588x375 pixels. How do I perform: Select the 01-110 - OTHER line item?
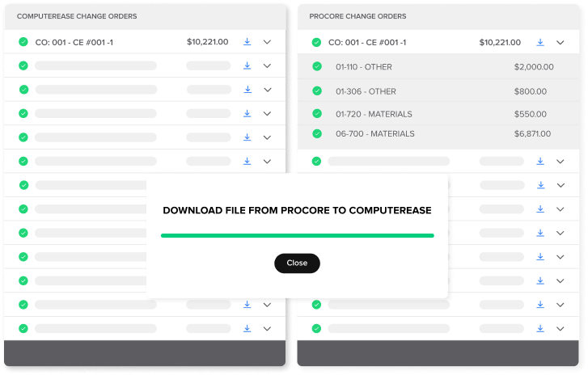coord(364,67)
